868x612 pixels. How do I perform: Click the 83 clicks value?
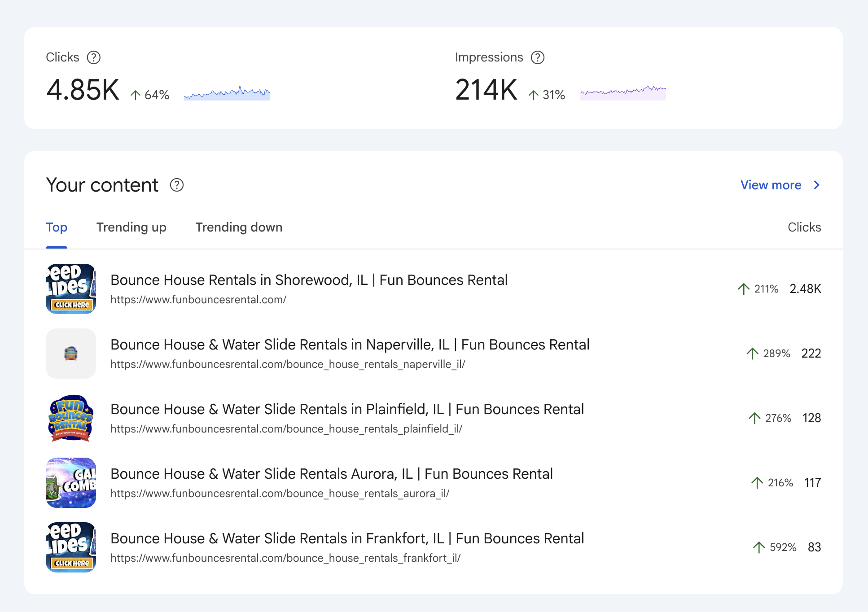[815, 547]
